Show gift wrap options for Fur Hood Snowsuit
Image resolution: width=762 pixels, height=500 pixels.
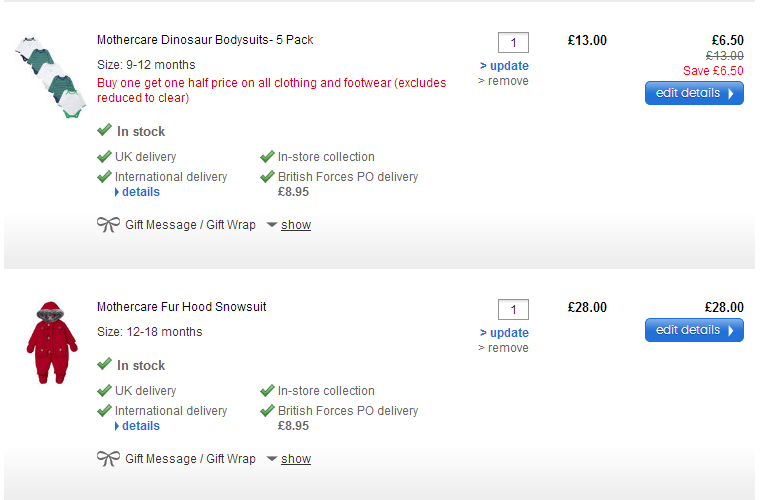[295, 459]
